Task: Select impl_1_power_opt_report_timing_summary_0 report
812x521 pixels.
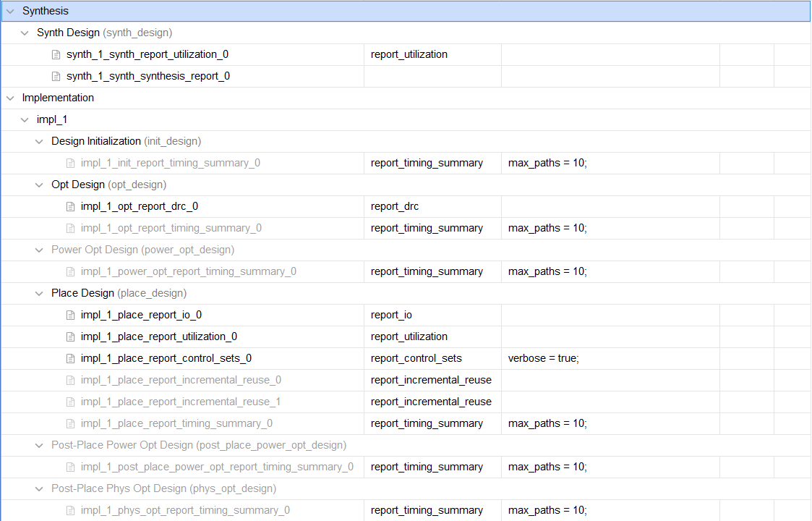Action: point(188,271)
